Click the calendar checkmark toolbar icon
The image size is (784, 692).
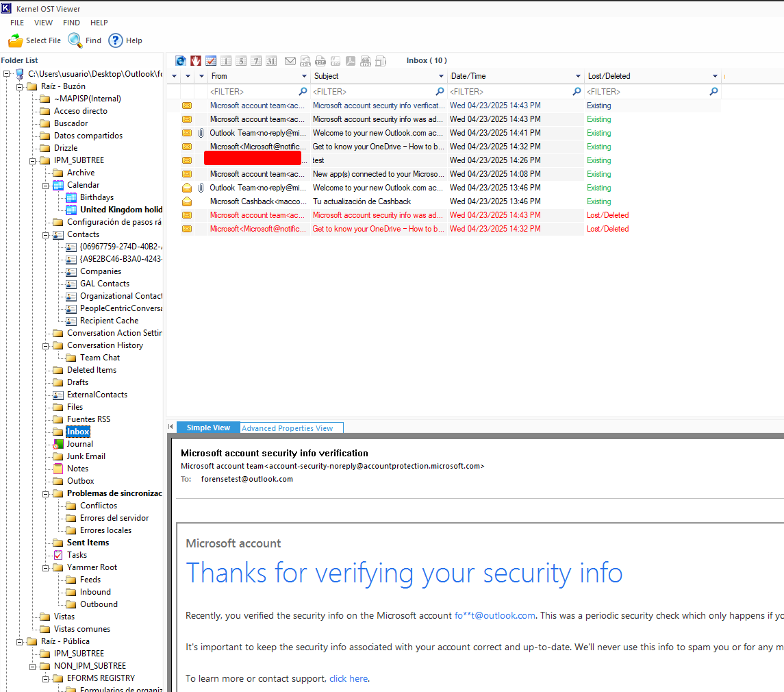(x=211, y=60)
